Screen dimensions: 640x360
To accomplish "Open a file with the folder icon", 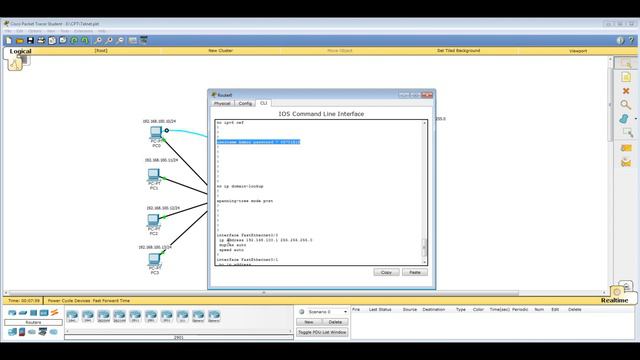I will coord(19,40).
